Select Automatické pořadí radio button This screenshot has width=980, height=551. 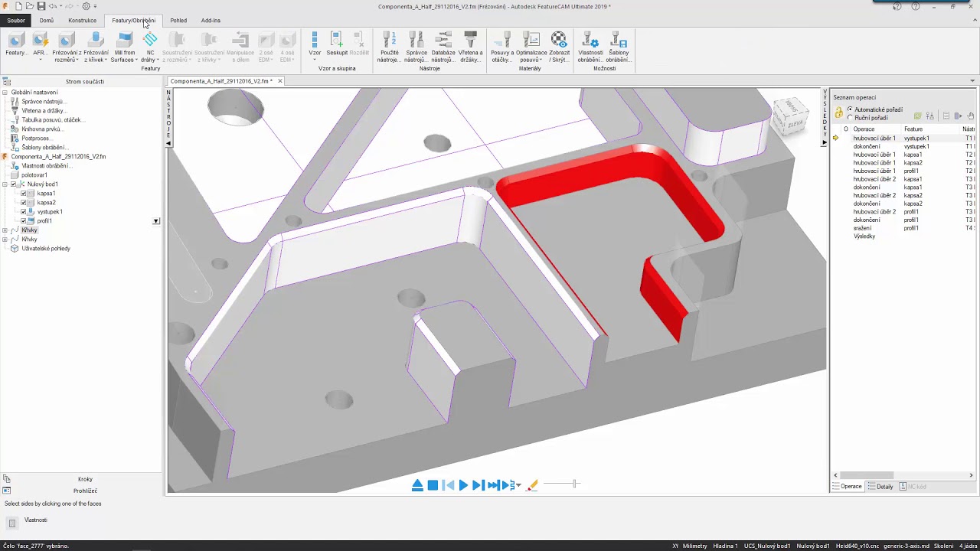[x=850, y=109]
